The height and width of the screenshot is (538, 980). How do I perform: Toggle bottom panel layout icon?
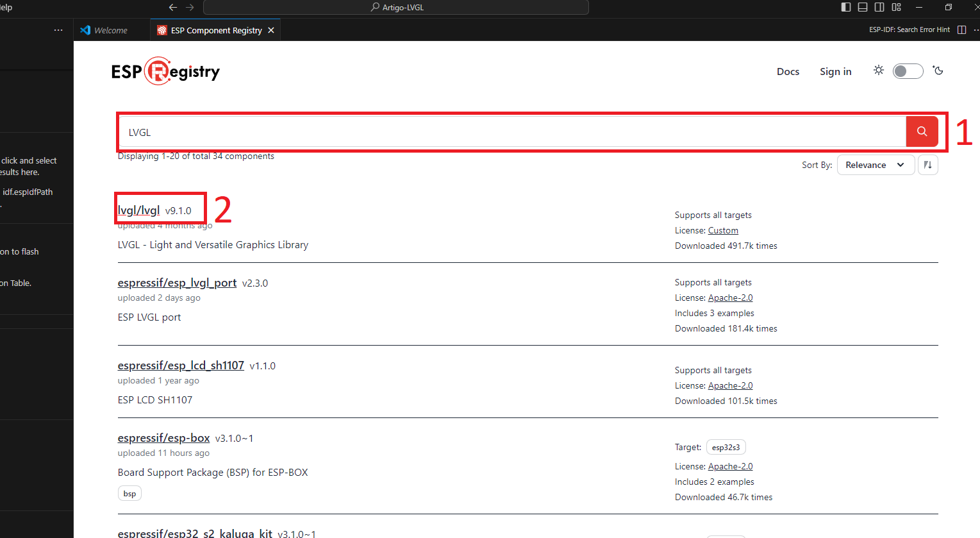pyautogui.click(x=863, y=7)
